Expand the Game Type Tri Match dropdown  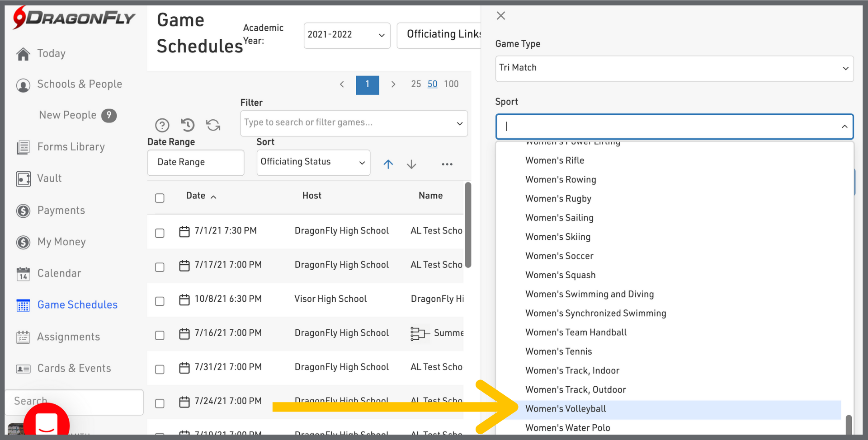pyautogui.click(x=674, y=68)
